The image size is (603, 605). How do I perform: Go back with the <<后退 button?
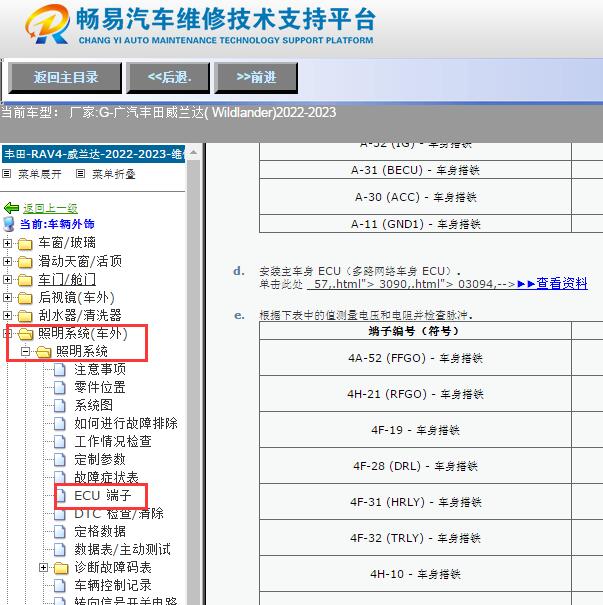click(168, 78)
